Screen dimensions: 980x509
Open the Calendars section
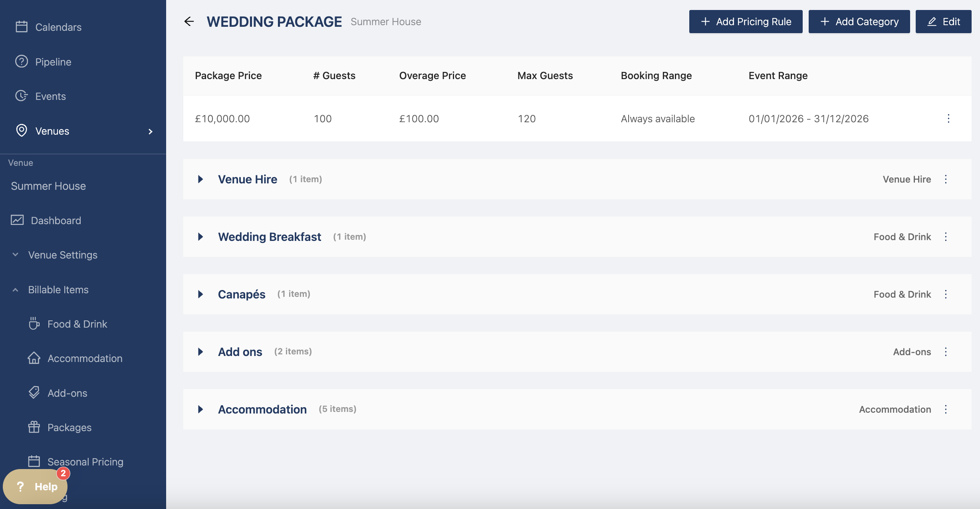tap(58, 27)
